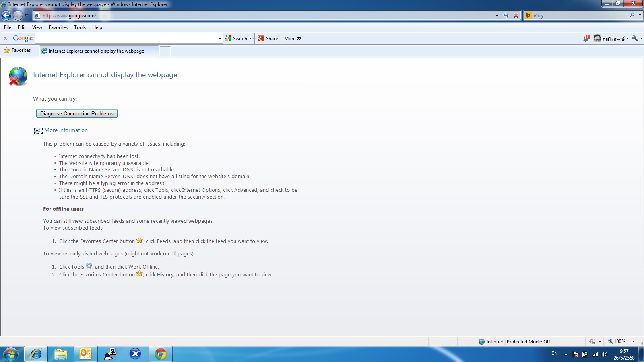Run search with the magnifier icon
This screenshot has height=362, width=644.
tap(632, 15)
